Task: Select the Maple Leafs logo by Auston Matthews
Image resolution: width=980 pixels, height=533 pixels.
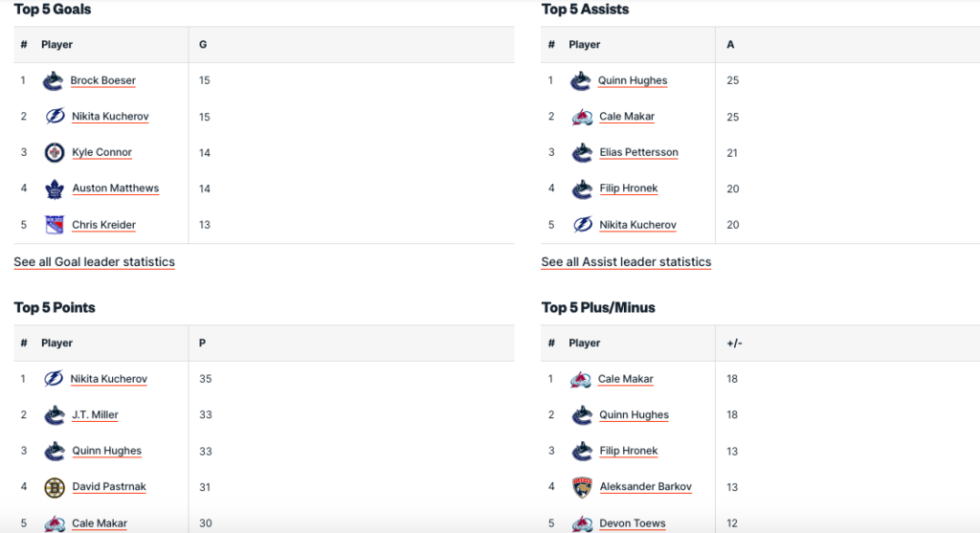Action: [x=55, y=189]
